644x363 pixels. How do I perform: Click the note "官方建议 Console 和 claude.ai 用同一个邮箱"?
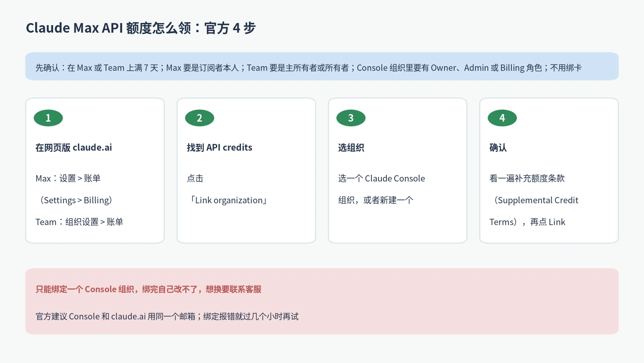115,317
